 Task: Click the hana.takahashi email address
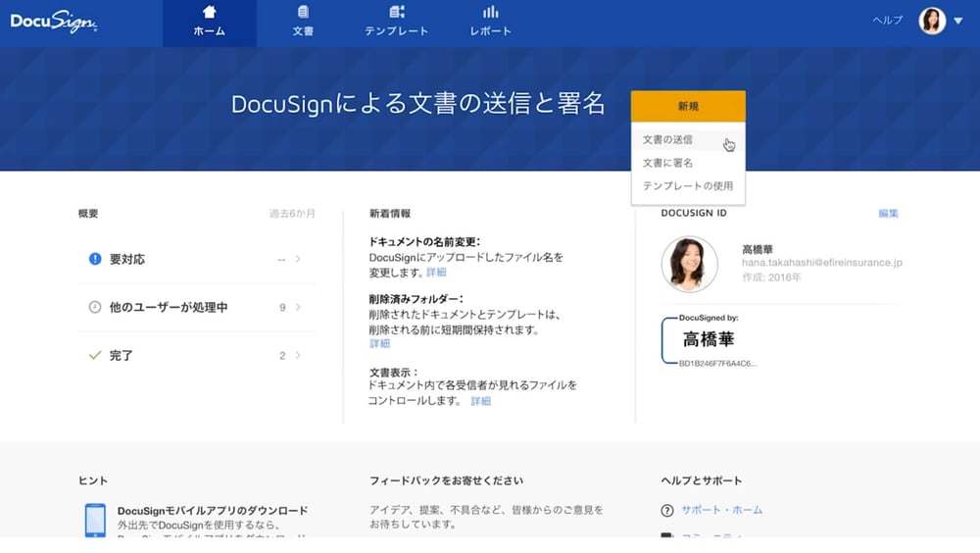point(822,262)
